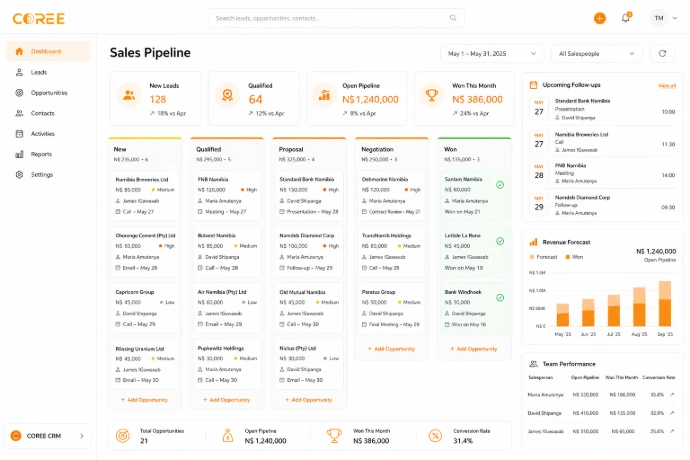Click the Bidvest Namibia card
This screenshot has height=460, width=690.
(x=227, y=251)
